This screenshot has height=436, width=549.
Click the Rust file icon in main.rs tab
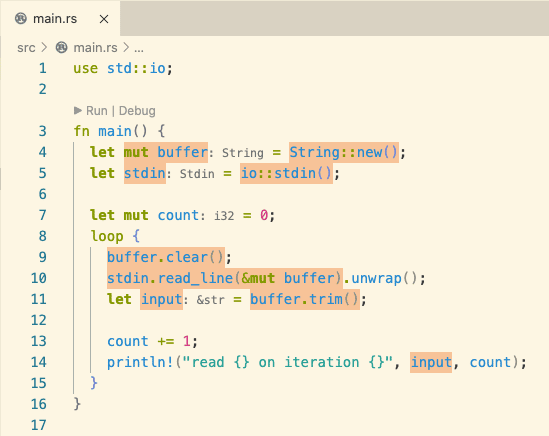coord(21,18)
